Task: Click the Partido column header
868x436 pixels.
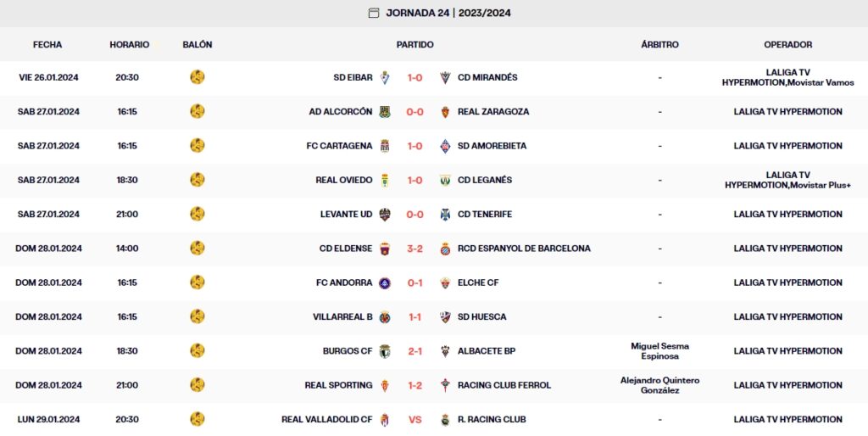Action: click(415, 44)
